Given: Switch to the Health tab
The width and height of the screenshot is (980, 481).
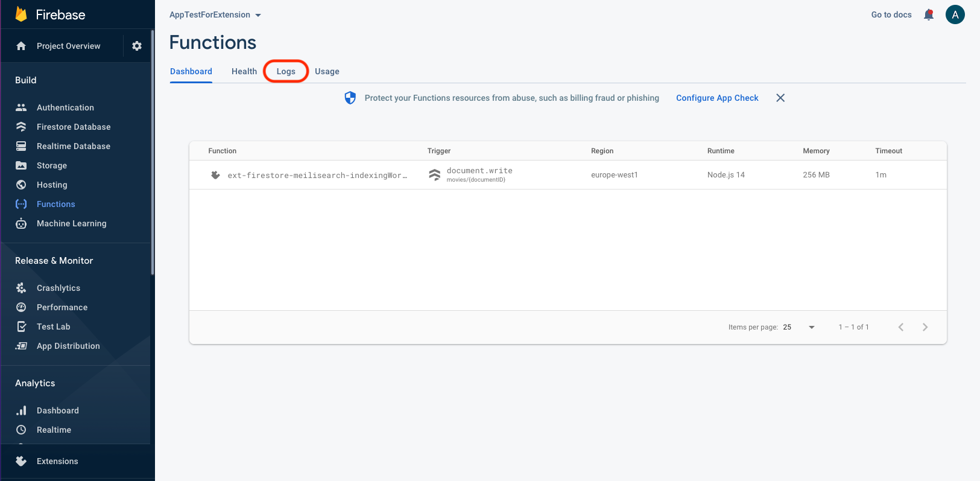Looking at the screenshot, I should pyautogui.click(x=244, y=71).
